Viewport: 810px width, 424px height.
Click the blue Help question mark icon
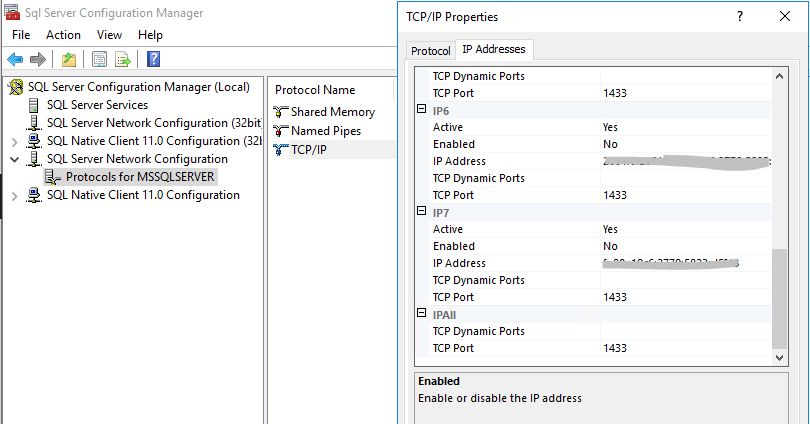click(x=153, y=59)
